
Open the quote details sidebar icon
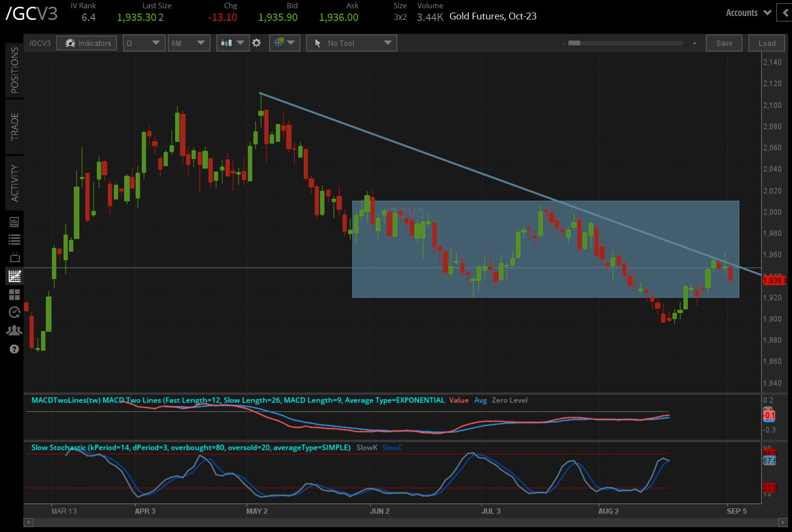(14, 222)
